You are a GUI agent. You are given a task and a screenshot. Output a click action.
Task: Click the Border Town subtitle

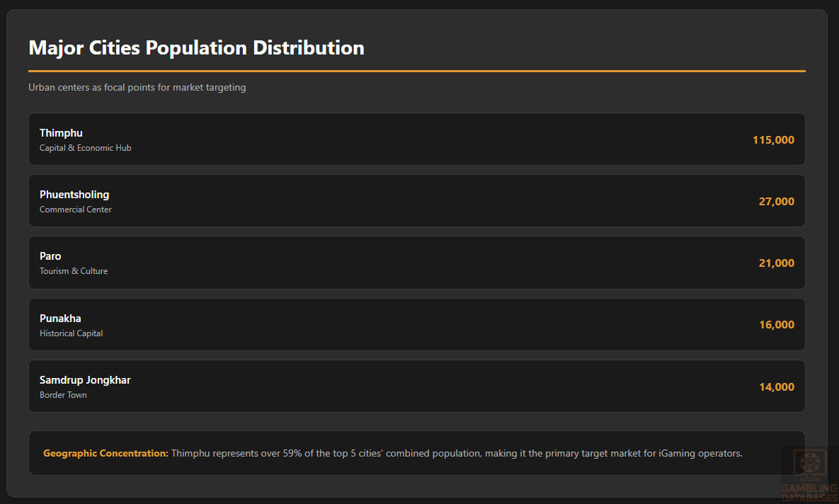click(x=63, y=395)
